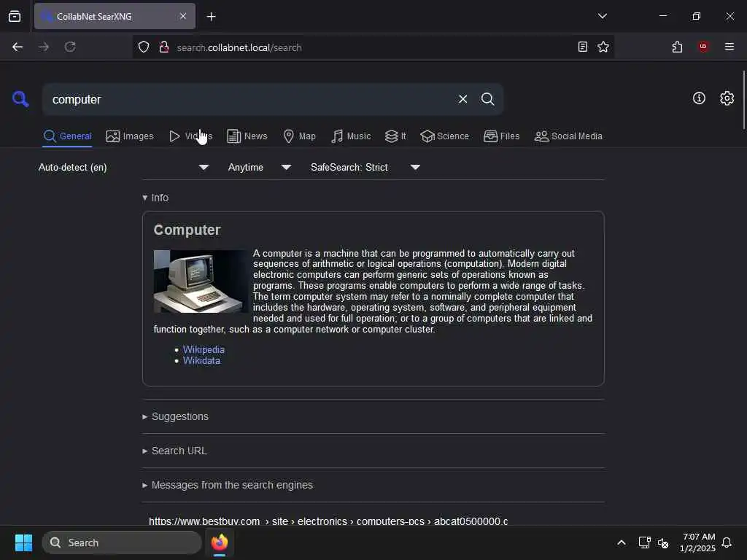Switch to the Science category

tap(444, 136)
